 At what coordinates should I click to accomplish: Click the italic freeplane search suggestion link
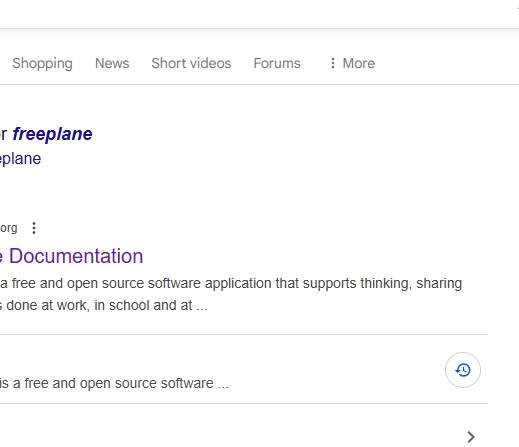(52, 134)
